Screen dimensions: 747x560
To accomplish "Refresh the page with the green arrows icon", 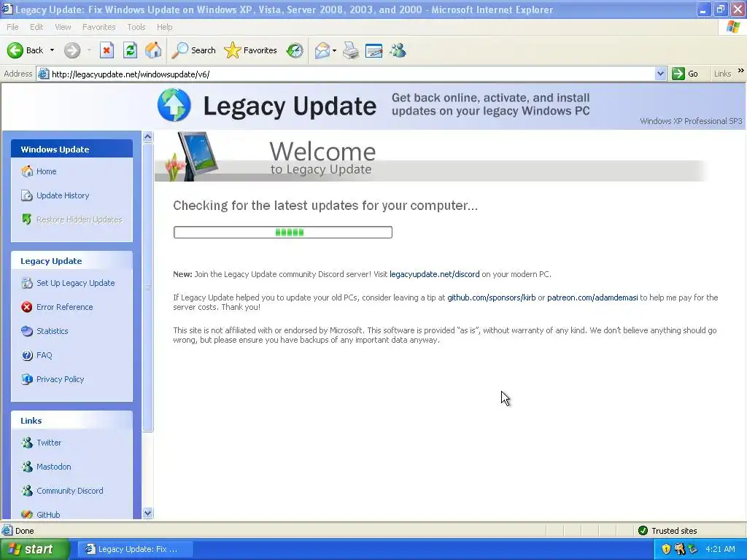I will coord(130,50).
